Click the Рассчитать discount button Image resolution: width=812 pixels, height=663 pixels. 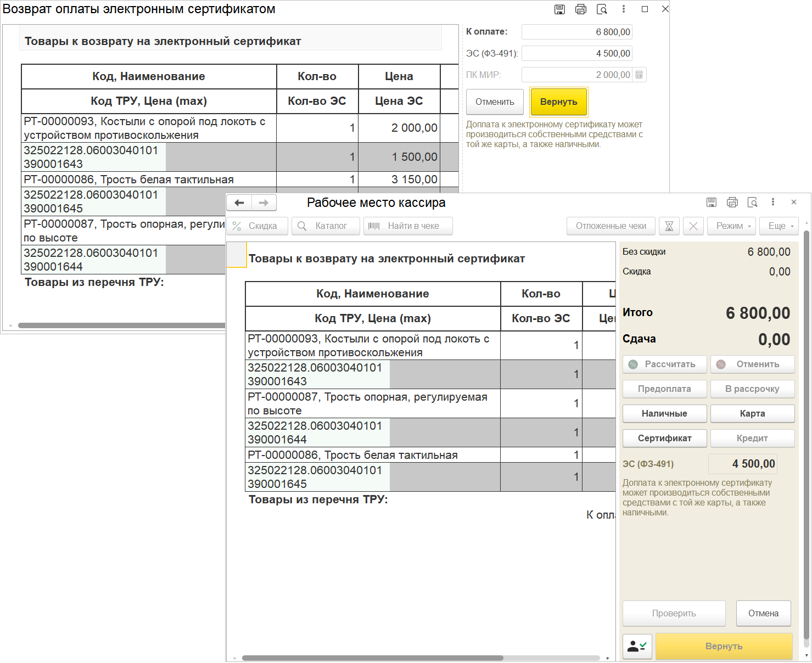coord(665,364)
